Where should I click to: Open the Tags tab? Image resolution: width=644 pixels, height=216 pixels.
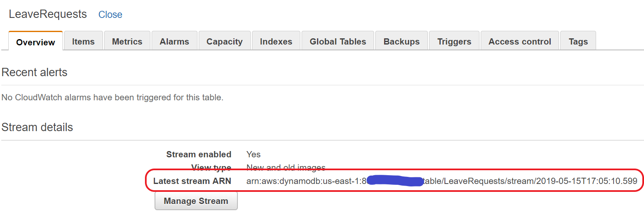pyautogui.click(x=578, y=41)
